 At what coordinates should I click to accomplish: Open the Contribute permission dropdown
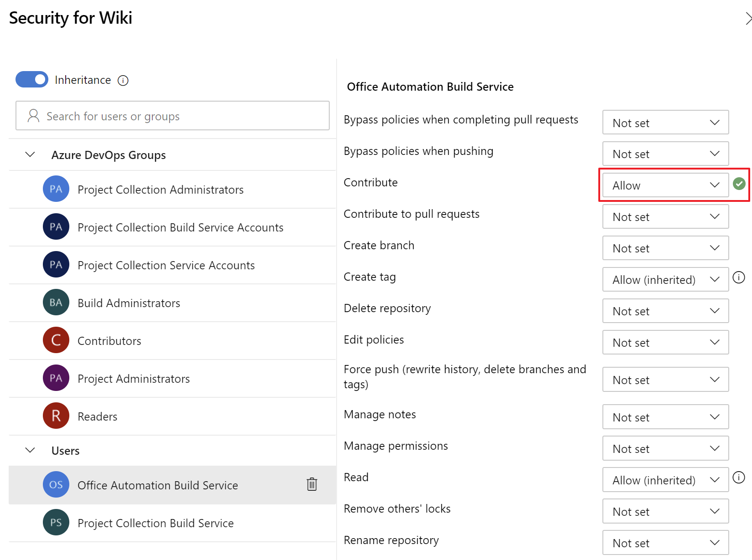coord(665,185)
